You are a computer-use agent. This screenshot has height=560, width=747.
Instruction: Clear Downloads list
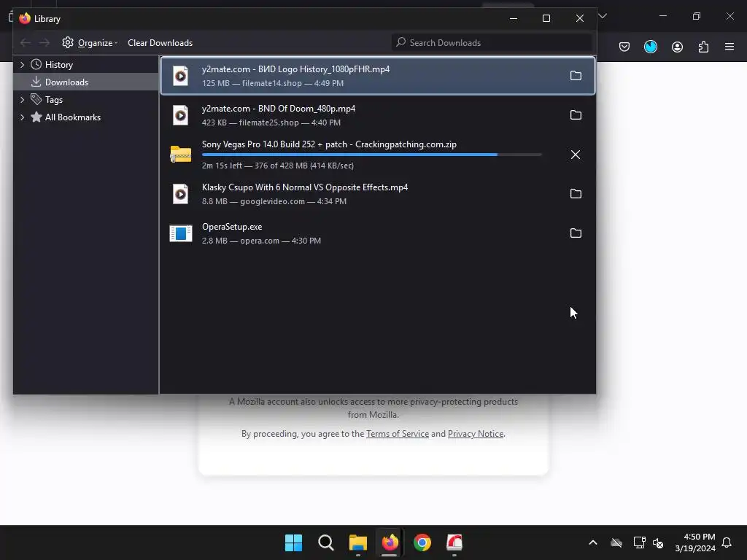point(160,43)
